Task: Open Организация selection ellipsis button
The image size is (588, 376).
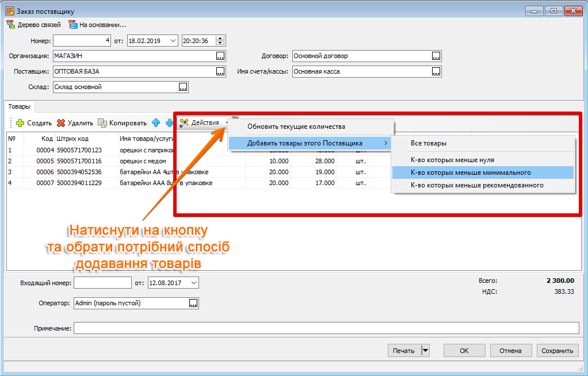Action: [x=220, y=56]
